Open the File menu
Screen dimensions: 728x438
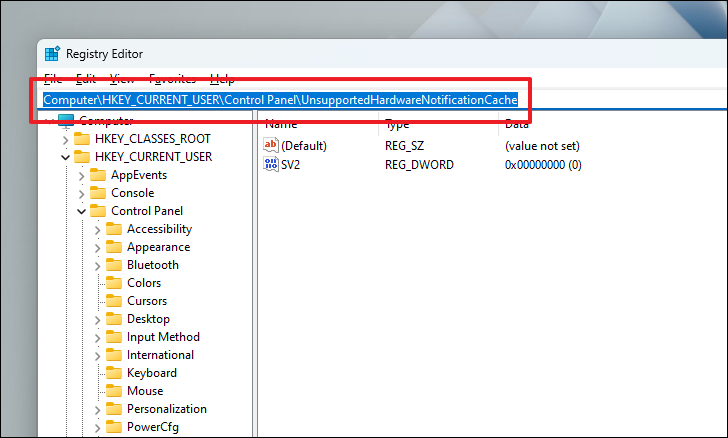coord(53,79)
